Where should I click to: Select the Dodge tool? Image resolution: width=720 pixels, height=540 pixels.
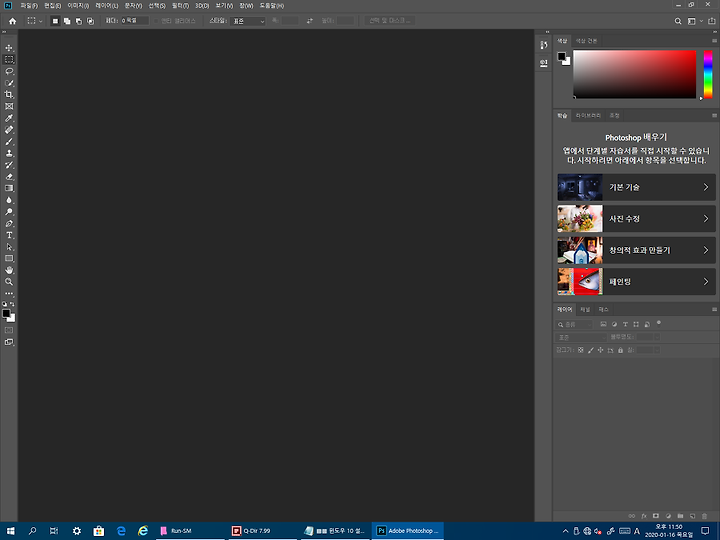click(9, 212)
